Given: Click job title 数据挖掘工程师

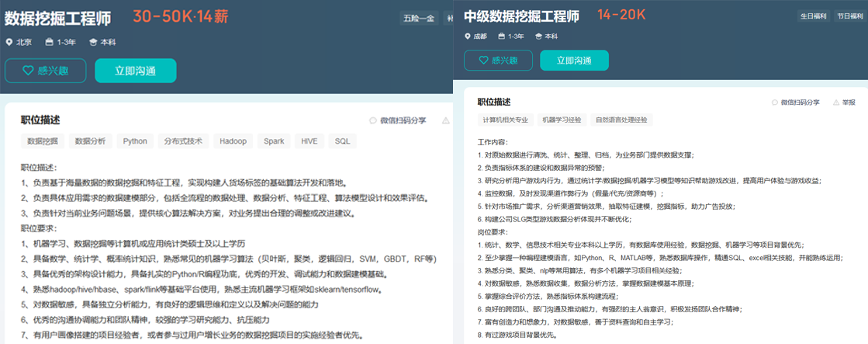Looking at the screenshot, I should coord(58,18).
